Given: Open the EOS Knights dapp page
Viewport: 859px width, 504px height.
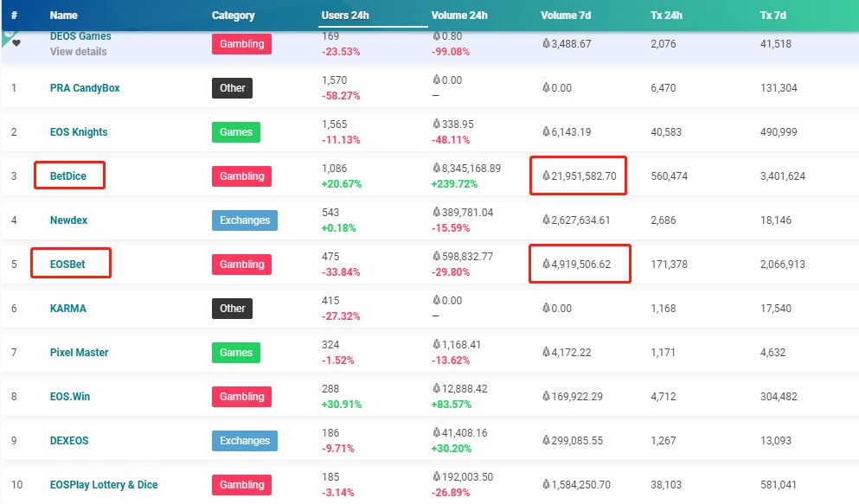Looking at the screenshot, I should point(79,132).
